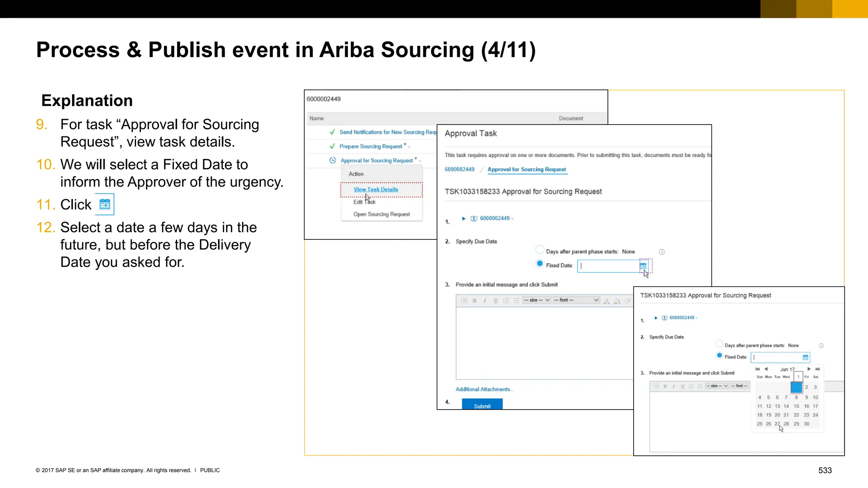This screenshot has height=488, width=868.
Task: Click Approval for Sourcing Request breadcrumb tab
Action: [x=527, y=169]
